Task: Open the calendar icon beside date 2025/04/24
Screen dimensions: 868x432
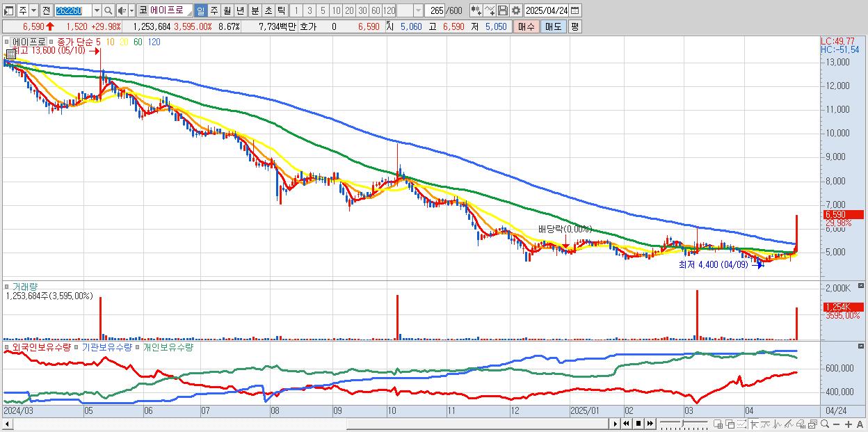Action: pyautogui.click(x=574, y=10)
